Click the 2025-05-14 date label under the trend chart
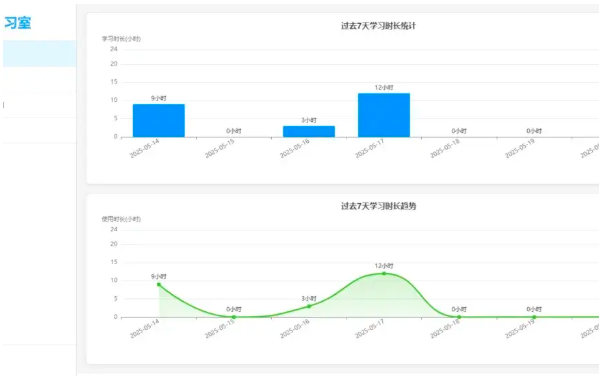This screenshot has width=611, height=376. coord(145,329)
